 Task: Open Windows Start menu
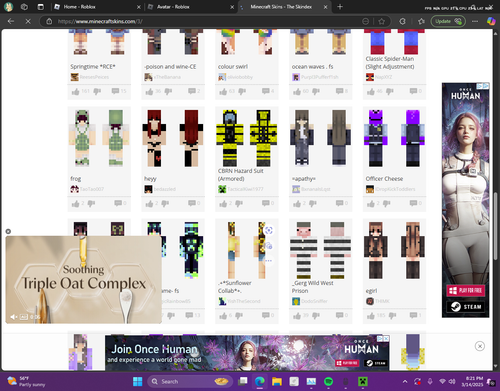click(137, 381)
